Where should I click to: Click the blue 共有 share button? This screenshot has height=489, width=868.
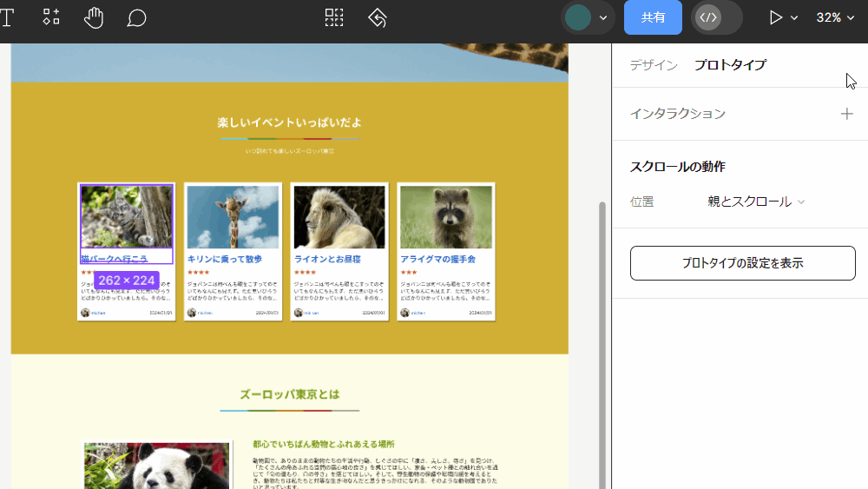point(653,17)
